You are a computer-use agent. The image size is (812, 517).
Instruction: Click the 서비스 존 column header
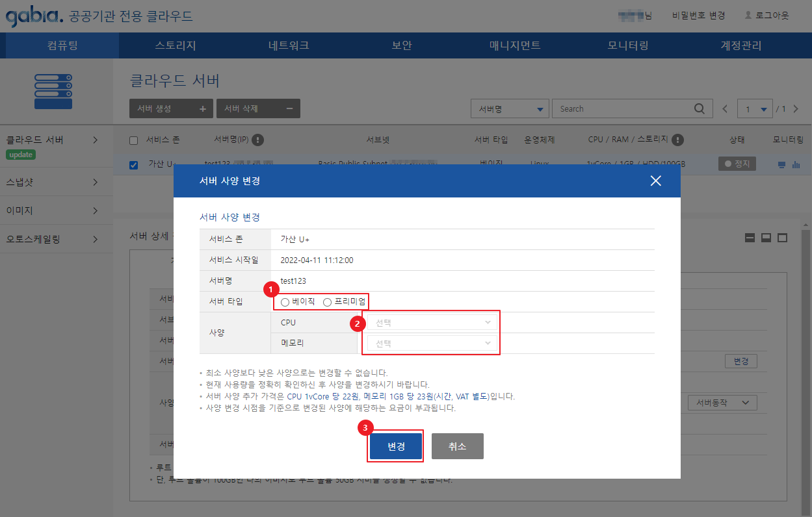click(x=163, y=140)
